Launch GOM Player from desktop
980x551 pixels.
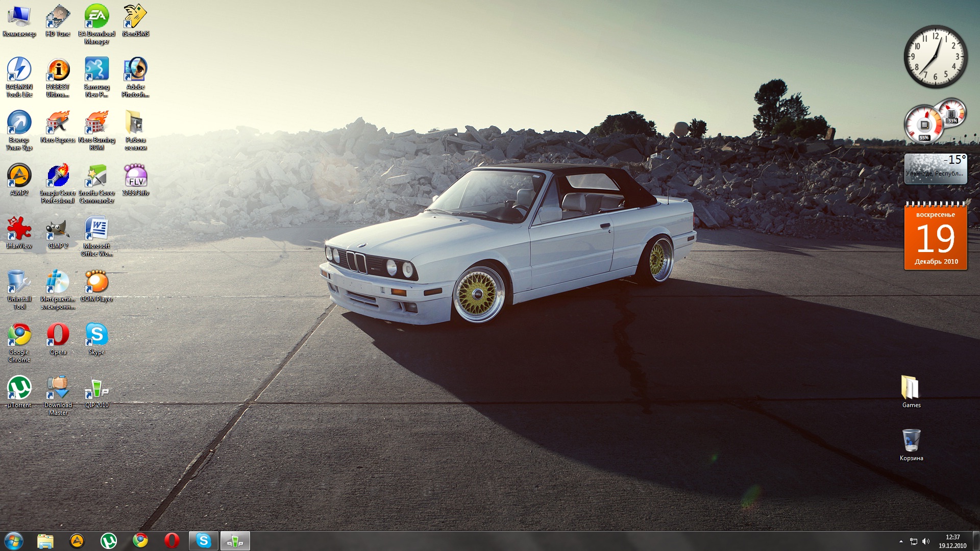pos(96,283)
